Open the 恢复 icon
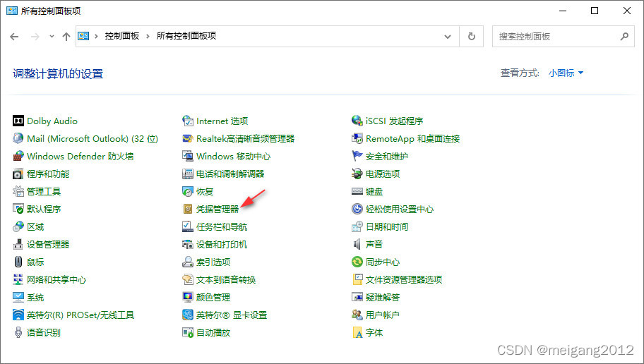This screenshot has width=644, height=364. (188, 191)
